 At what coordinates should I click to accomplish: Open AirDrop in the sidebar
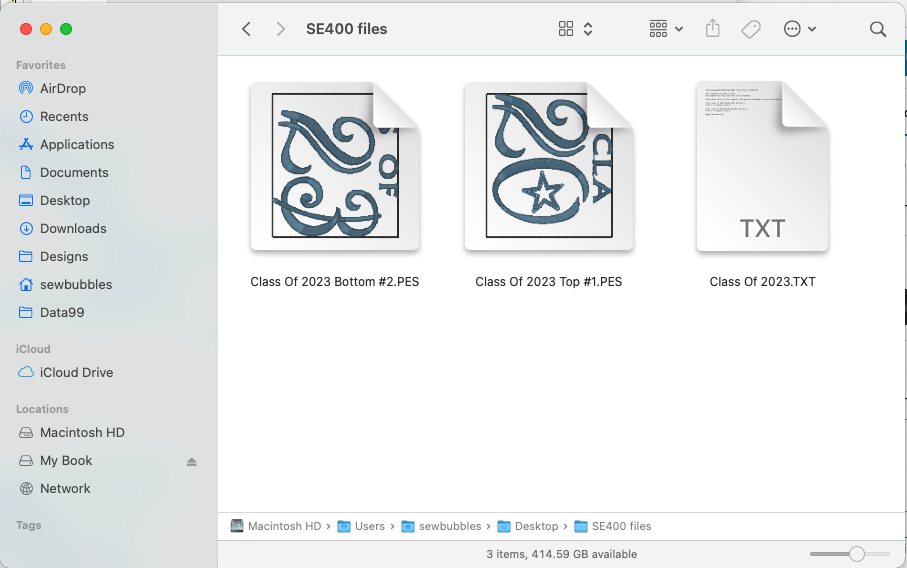(x=62, y=88)
